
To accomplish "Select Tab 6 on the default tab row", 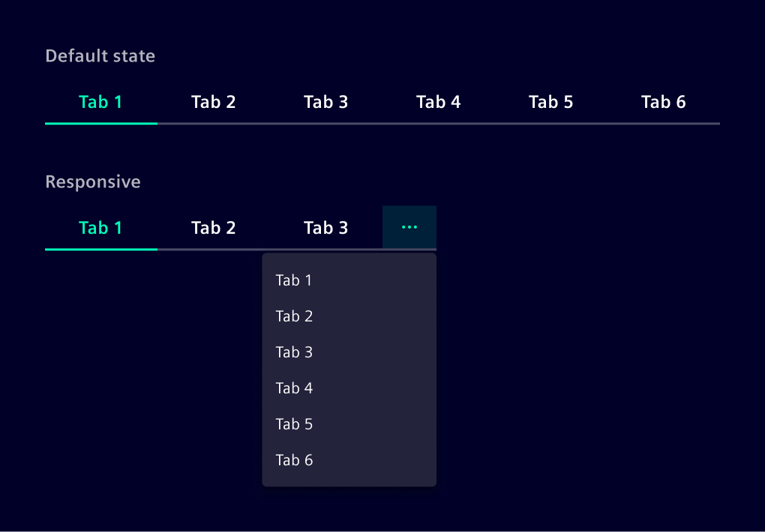I will click(664, 102).
